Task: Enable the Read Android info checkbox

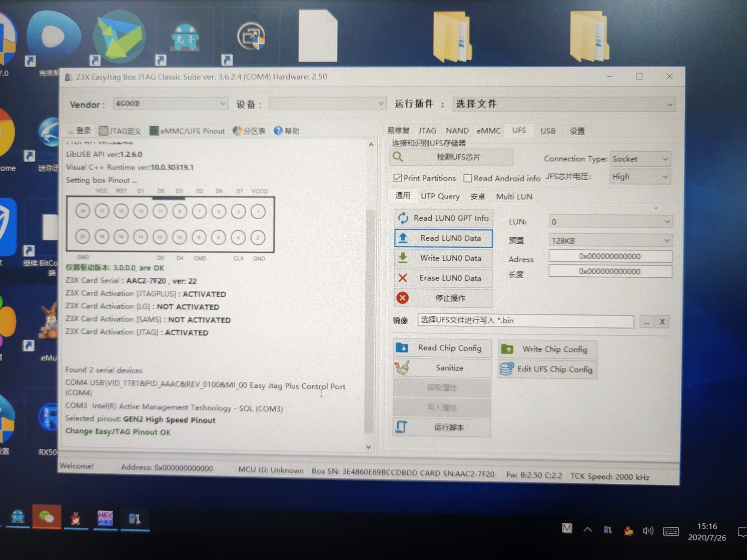Action: tap(468, 179)
